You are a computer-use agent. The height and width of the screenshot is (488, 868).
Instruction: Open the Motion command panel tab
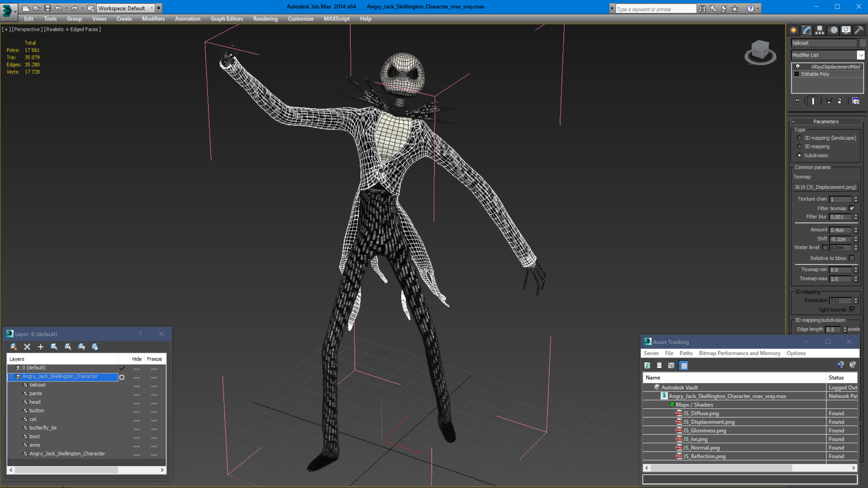click(833, 30)
